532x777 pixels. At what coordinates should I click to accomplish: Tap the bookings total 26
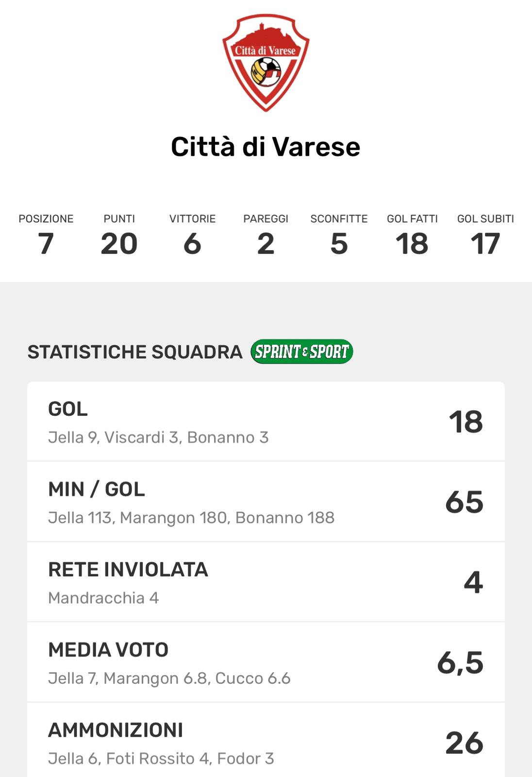(464, 743)
